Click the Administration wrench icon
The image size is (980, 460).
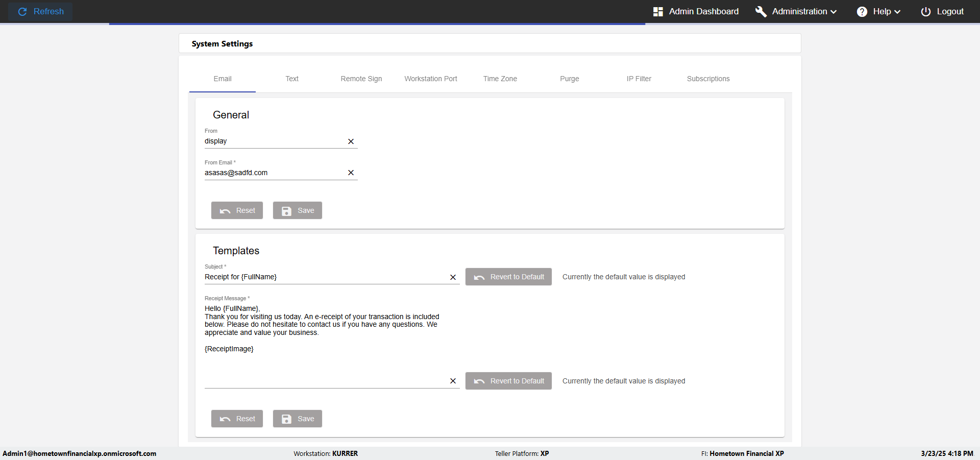(761, 11)
